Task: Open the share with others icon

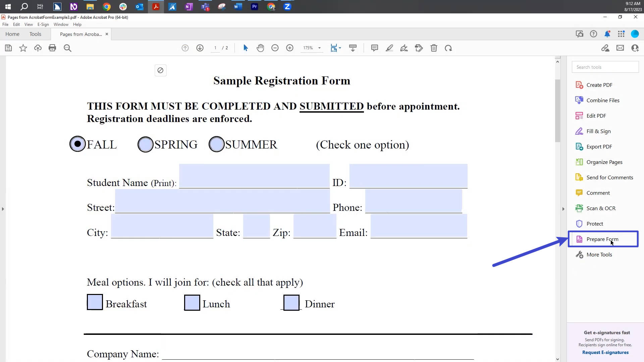Action: [635, 48]
